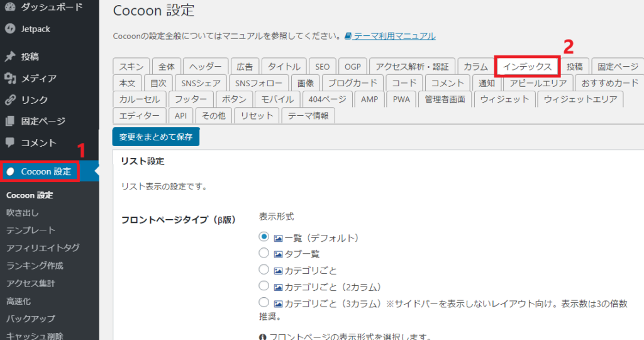Image resolution: width=644 pixels, height=340 pixels.
Task: Open the 画像 tab
Action: (305, 83)
